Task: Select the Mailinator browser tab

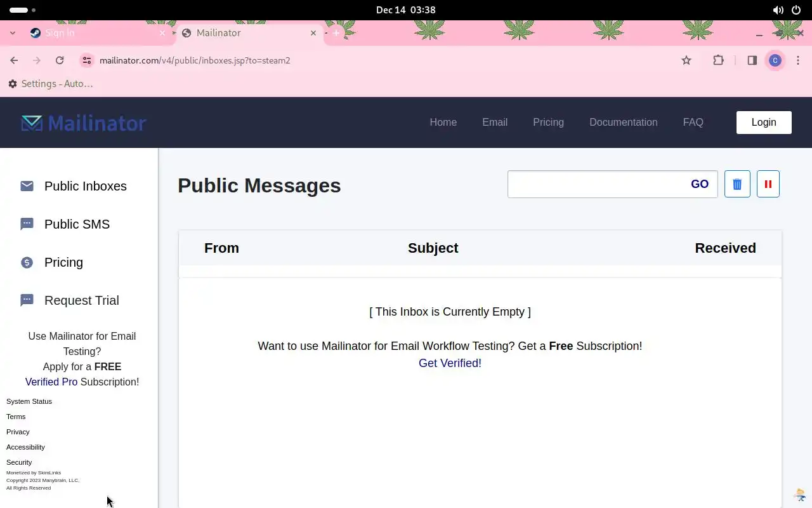Action: coord(249,33)
